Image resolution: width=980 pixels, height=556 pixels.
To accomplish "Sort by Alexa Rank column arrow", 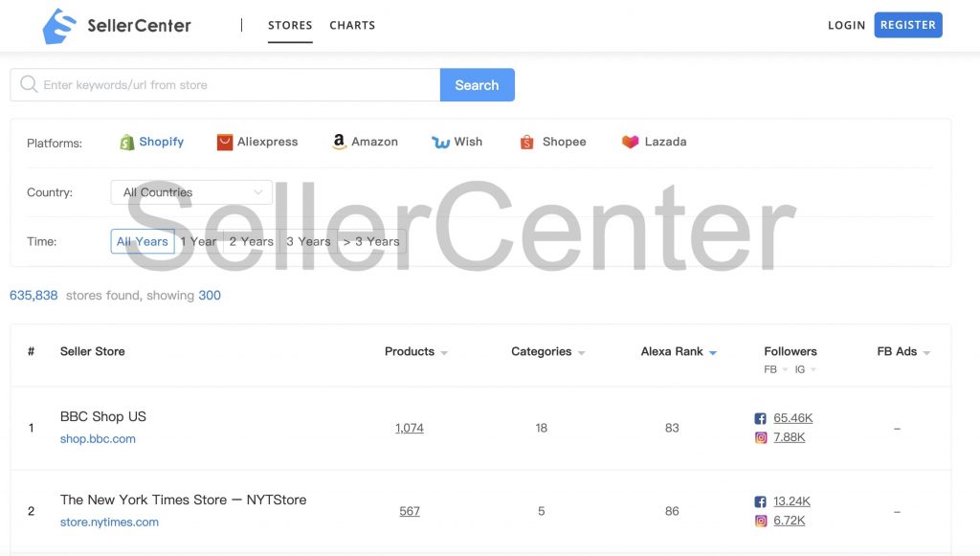I will (x=712, y=353).
